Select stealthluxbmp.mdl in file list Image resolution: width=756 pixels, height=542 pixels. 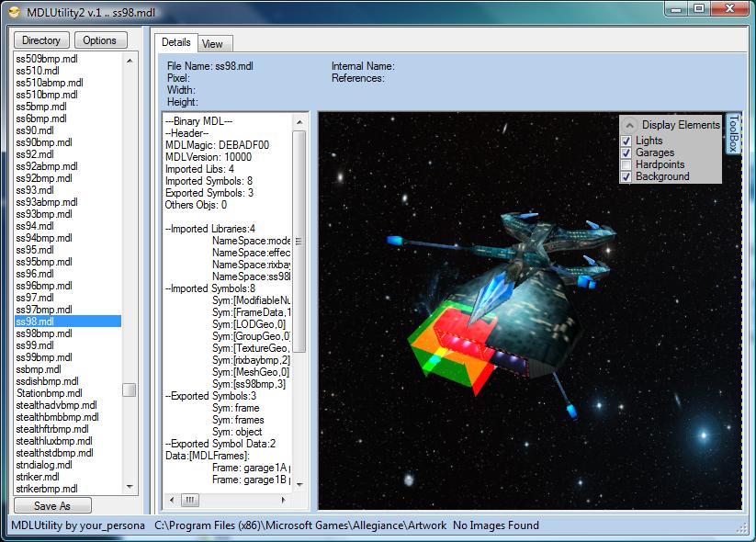(54, 441)
